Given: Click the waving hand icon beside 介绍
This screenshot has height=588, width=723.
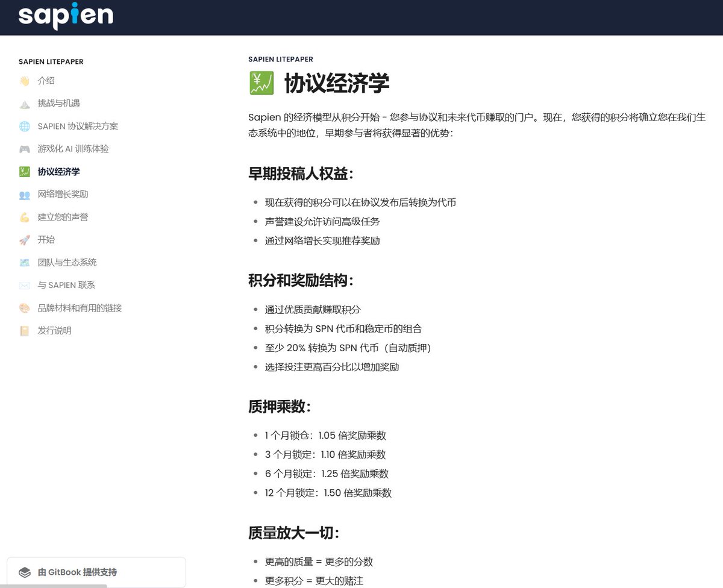Looking at the screenshot, I should coord(24,81).
